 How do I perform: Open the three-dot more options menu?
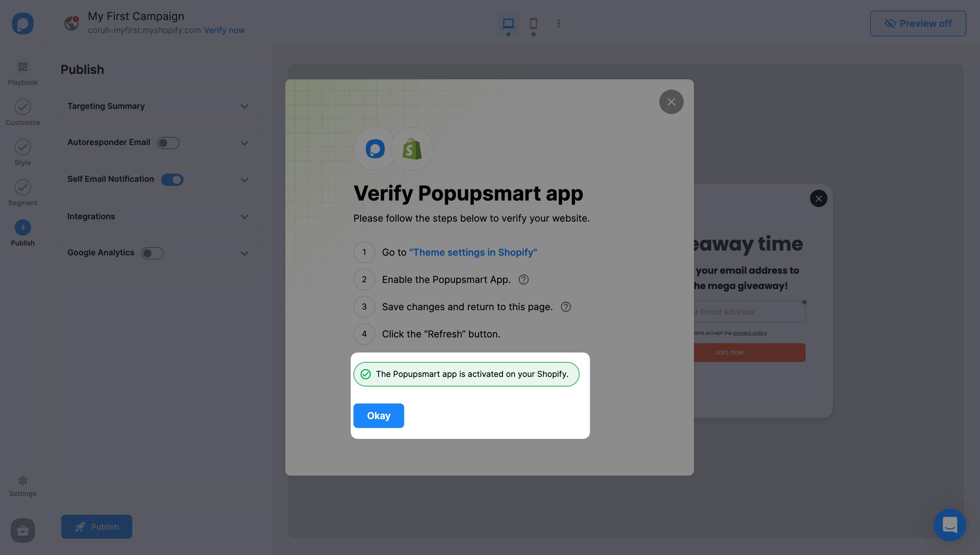[x=558, y=23]
